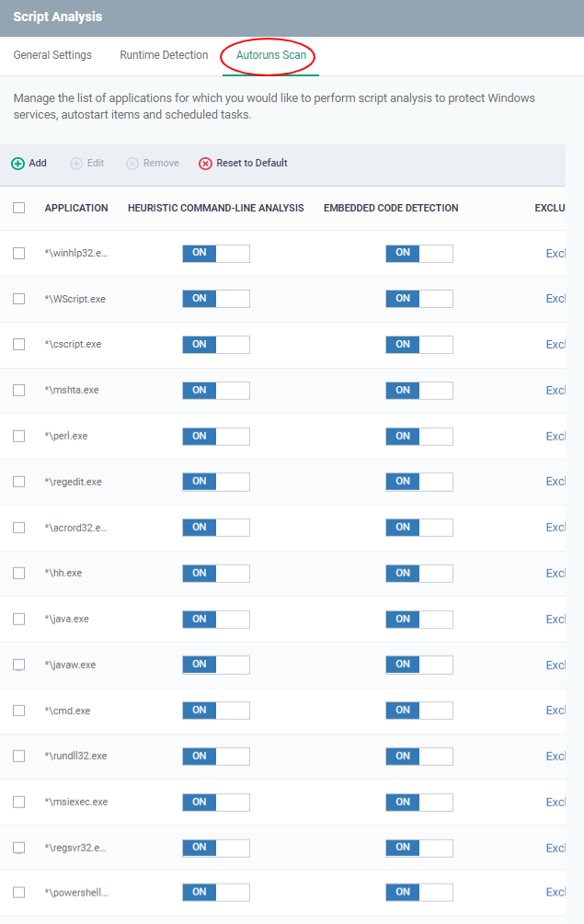Click the Remove circle icon
This screenshot has width=584, height=924.
point(132,164)
